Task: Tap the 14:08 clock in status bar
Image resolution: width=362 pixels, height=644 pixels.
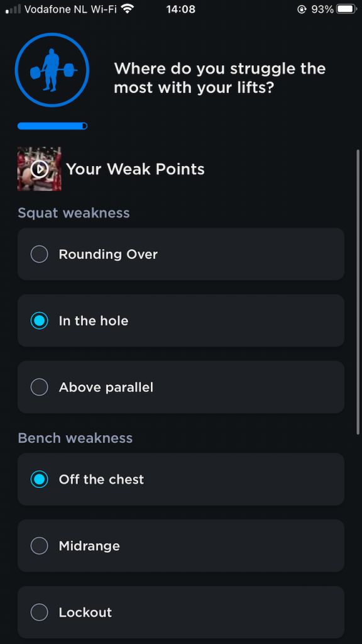Action: point(180,9)
